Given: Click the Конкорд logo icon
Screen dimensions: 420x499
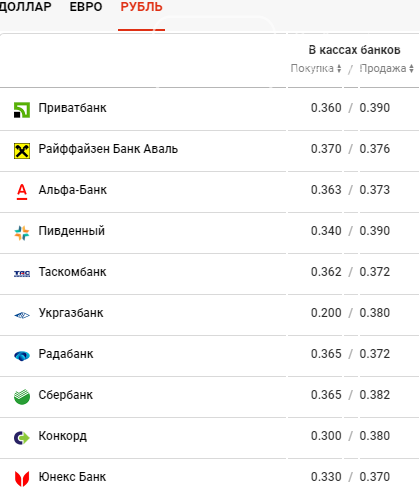Looking at the screenshot, I should [22, 438].
